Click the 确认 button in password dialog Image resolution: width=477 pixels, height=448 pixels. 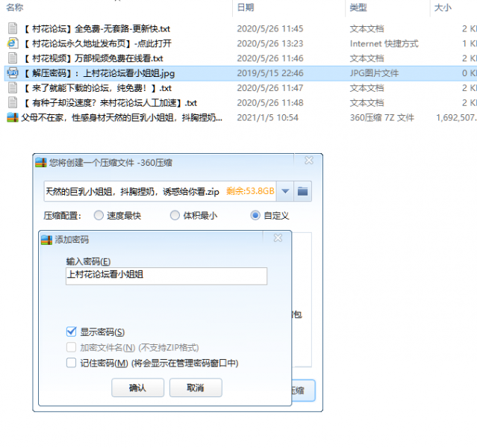pos(137,388)
